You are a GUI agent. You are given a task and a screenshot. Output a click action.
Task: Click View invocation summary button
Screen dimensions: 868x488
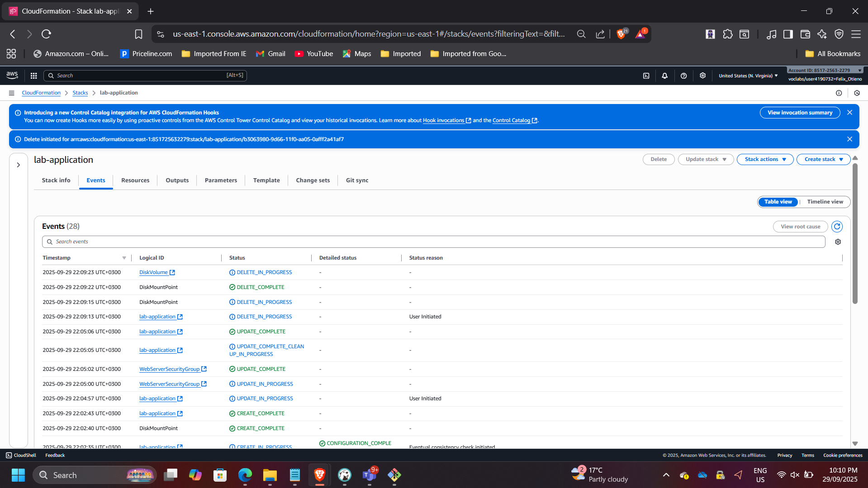[799, 113]
